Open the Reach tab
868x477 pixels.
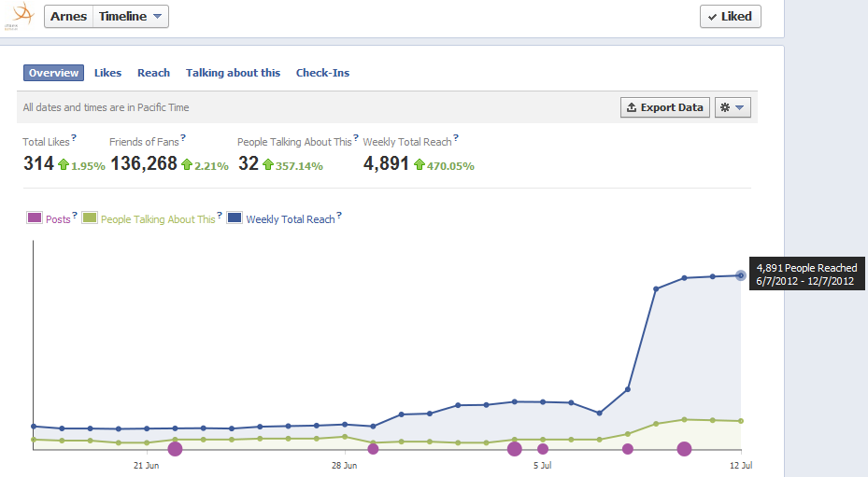153,73
